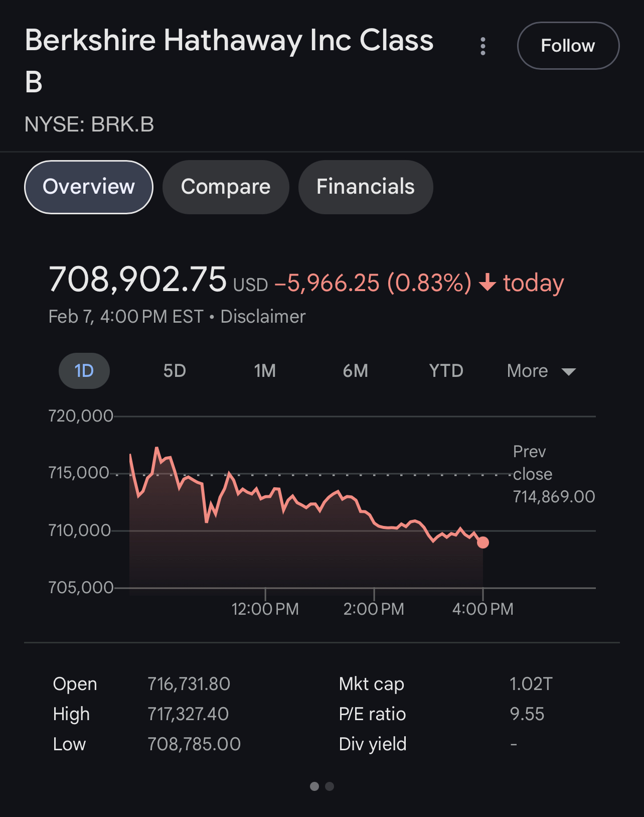This screenshot has width=644, height=817.
Task: Select the 1M chart range
Action: point(265,371)
